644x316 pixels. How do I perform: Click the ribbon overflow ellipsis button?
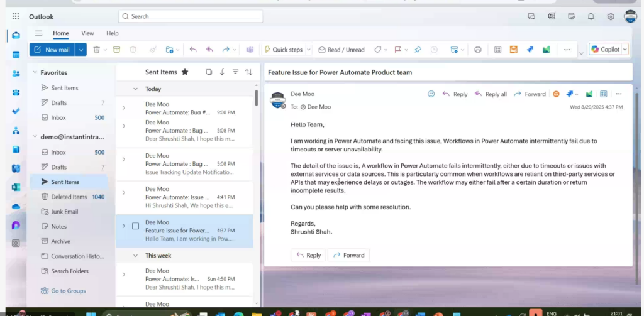pos(567,50)
